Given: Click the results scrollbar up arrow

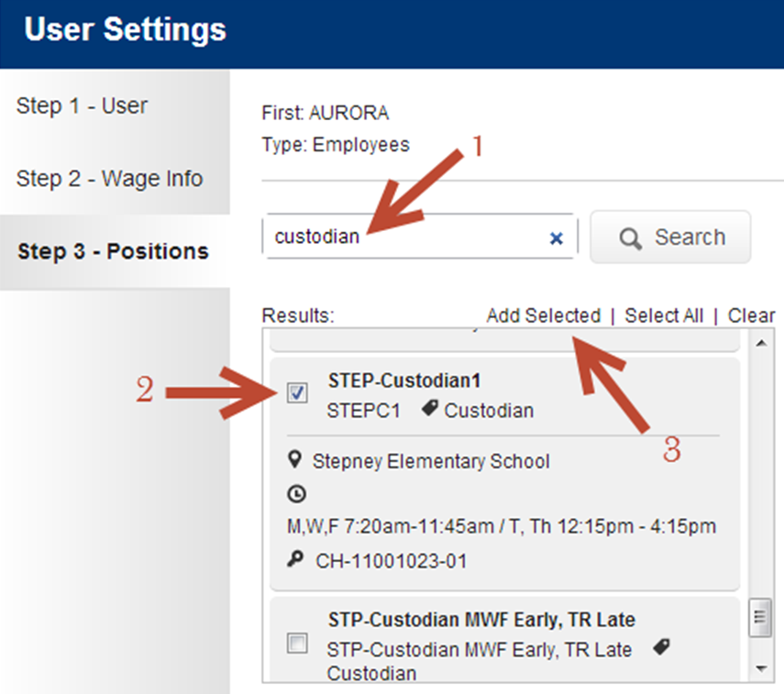Looking at the screenshot, I should (x=761, y=343).
